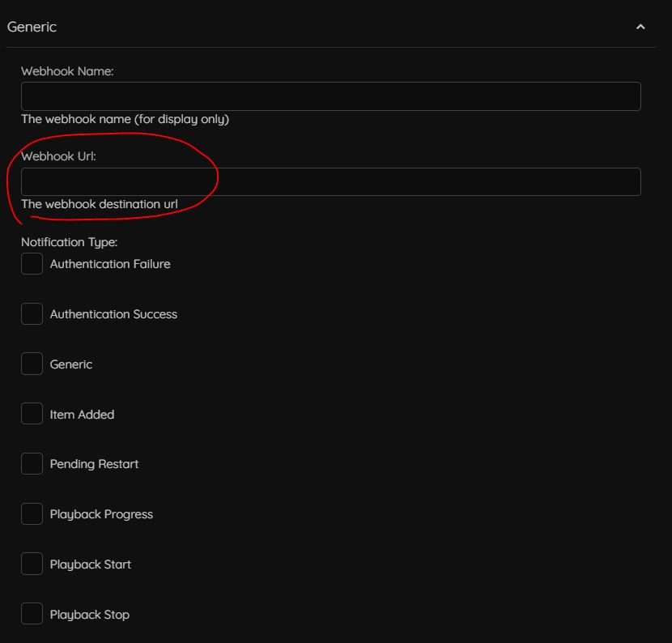Click the Generic section header
Image resolution: width=672 pixels, height=643 pixels.
click(32, 27)
